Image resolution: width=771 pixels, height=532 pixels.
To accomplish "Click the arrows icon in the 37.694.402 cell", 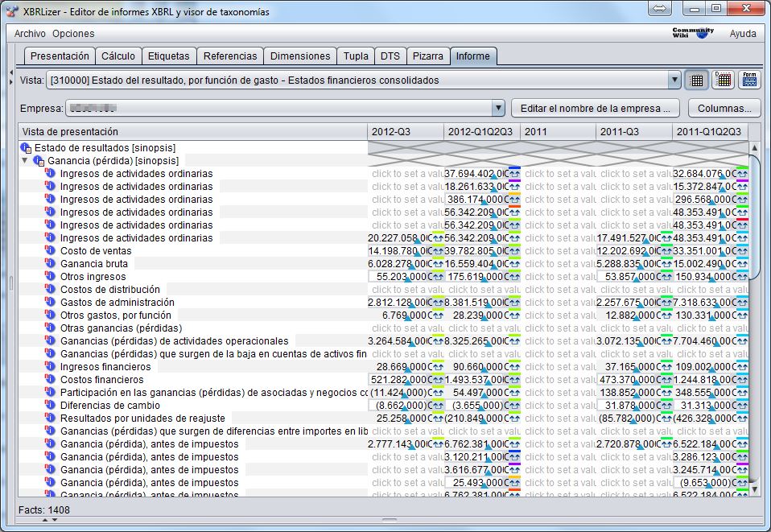I will click(x=514, y=174).
